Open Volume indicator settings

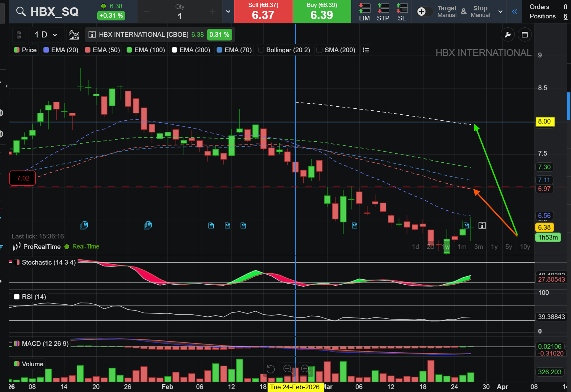[29, 364]
